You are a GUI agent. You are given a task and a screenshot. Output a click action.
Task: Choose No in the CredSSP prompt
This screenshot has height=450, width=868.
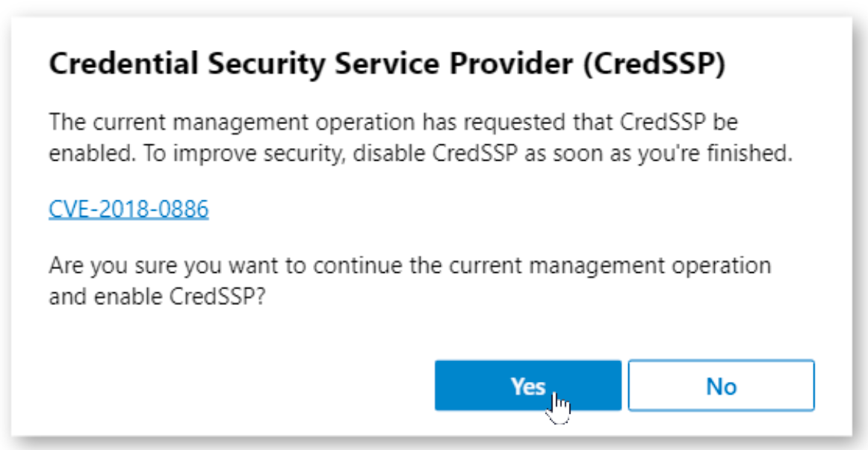point(722,385)
